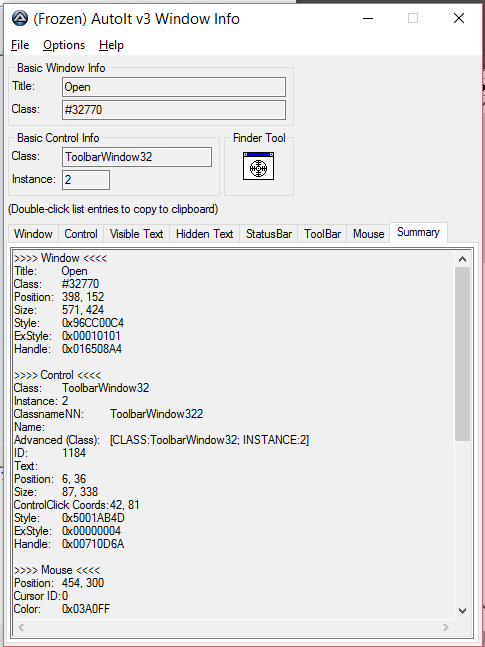Click the Summary tab

[x=418, y=232]
